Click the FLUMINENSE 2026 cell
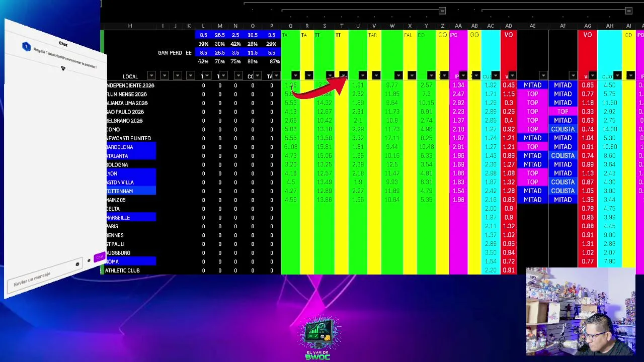Viewport: 644px width, 362px height. click(x=130, y=94)
